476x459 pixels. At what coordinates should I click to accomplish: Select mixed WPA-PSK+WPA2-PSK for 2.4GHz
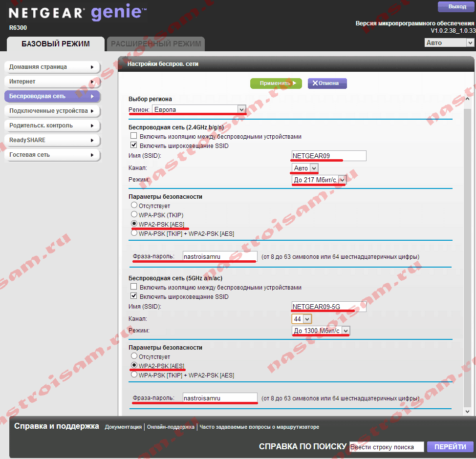134,233
